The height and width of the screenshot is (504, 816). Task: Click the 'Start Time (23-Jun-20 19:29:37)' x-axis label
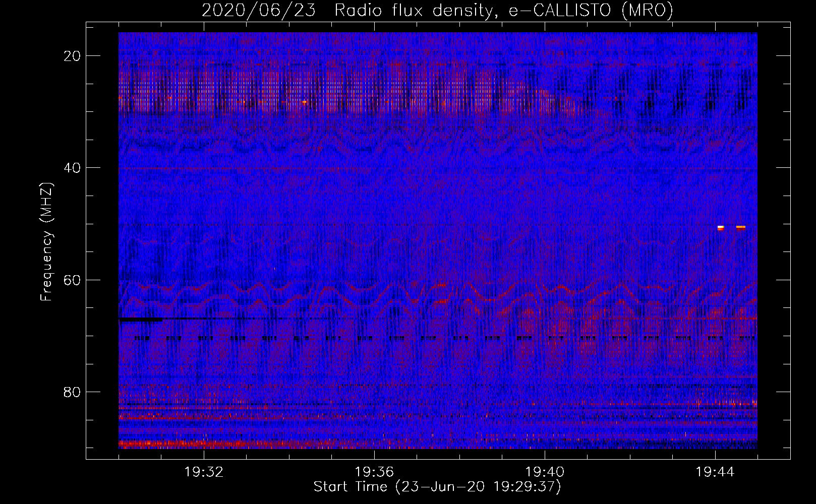click(437, 487)
